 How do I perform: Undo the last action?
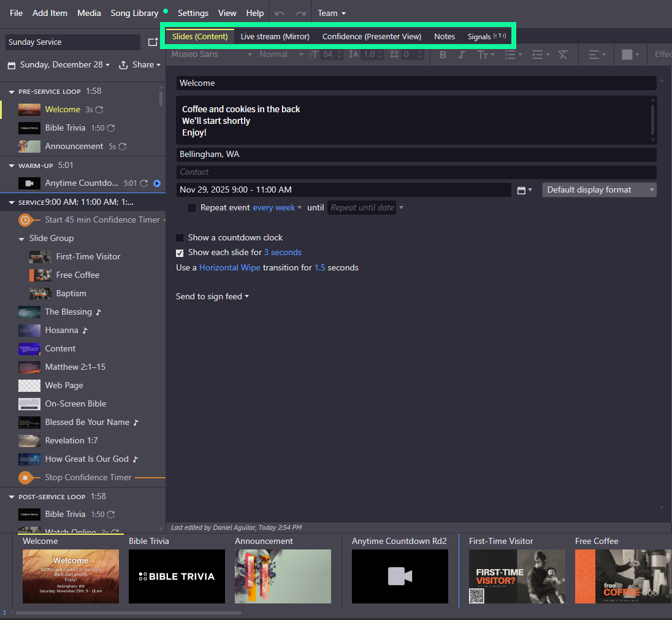[280, 13]
